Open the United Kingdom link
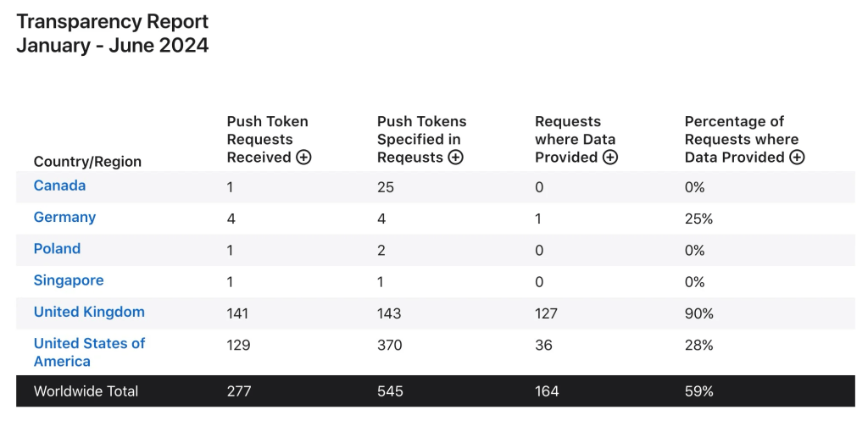 click(x=89, y=312)
